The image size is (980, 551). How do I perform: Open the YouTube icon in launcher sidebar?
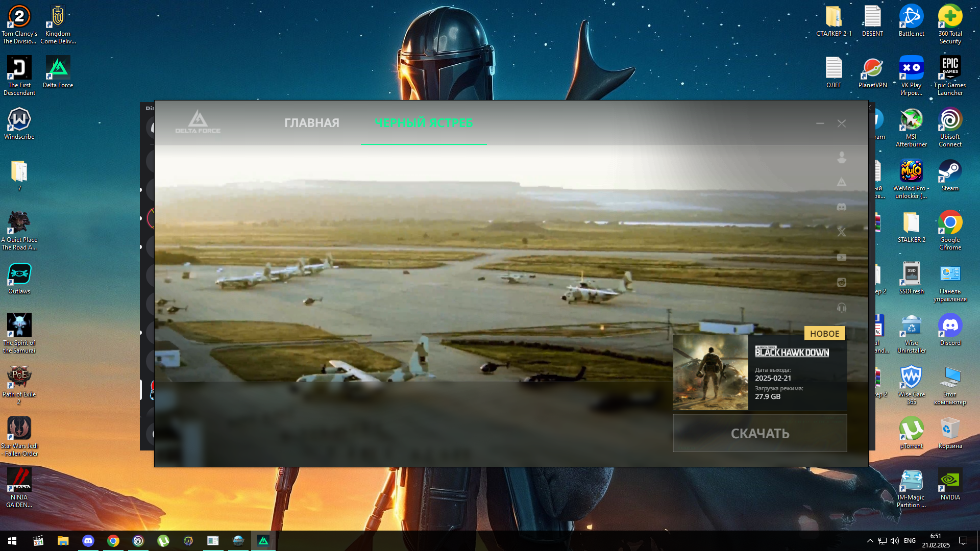(842, 258)
